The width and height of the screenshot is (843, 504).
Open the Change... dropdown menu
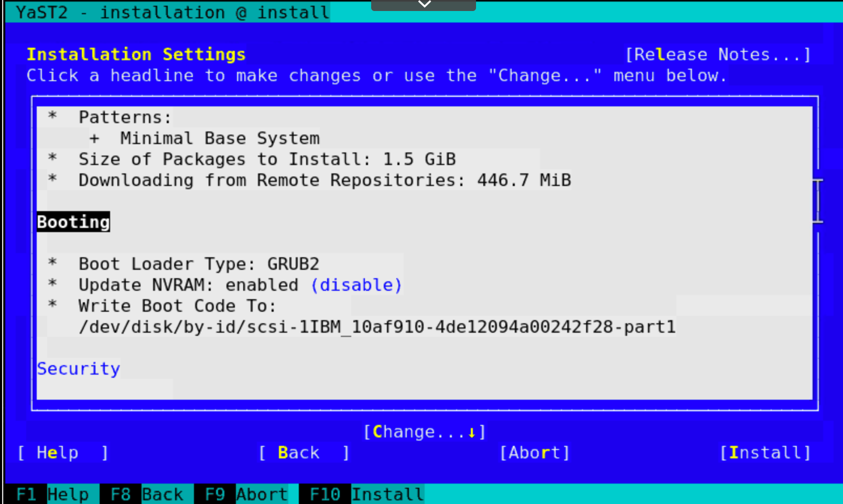(x=424, y=431)
